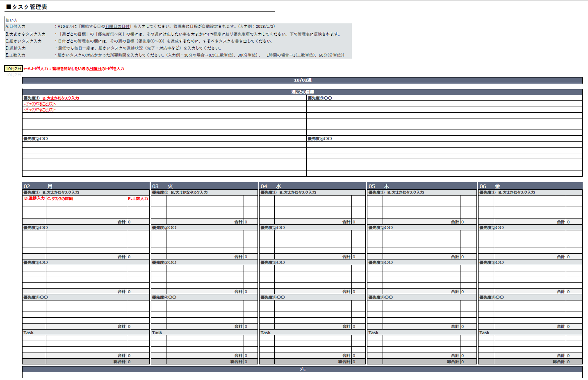This screenshot has width=588, height=380.
Task: Select 優先度③○○ cell in weekly goals
Action: point(320,98)
